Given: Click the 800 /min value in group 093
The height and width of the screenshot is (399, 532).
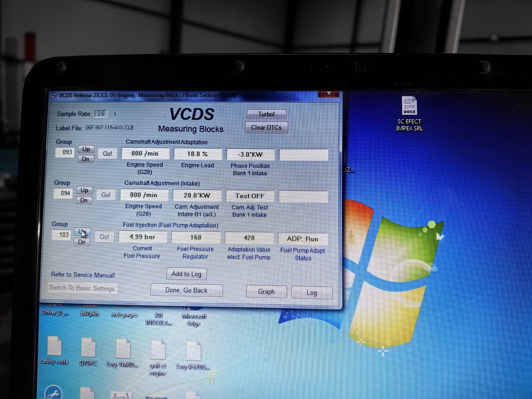Looking at the screenshot, I should (x=145, y=153).
